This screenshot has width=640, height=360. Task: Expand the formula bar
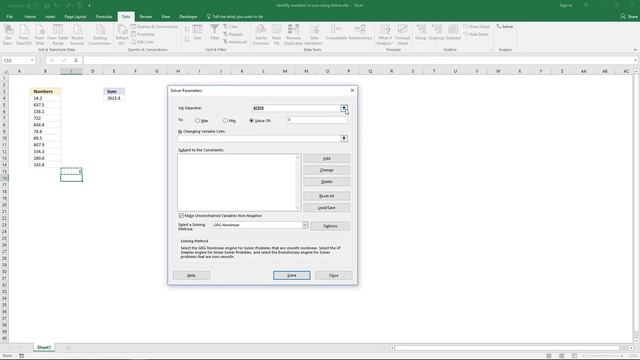click(x=636, y=60)
